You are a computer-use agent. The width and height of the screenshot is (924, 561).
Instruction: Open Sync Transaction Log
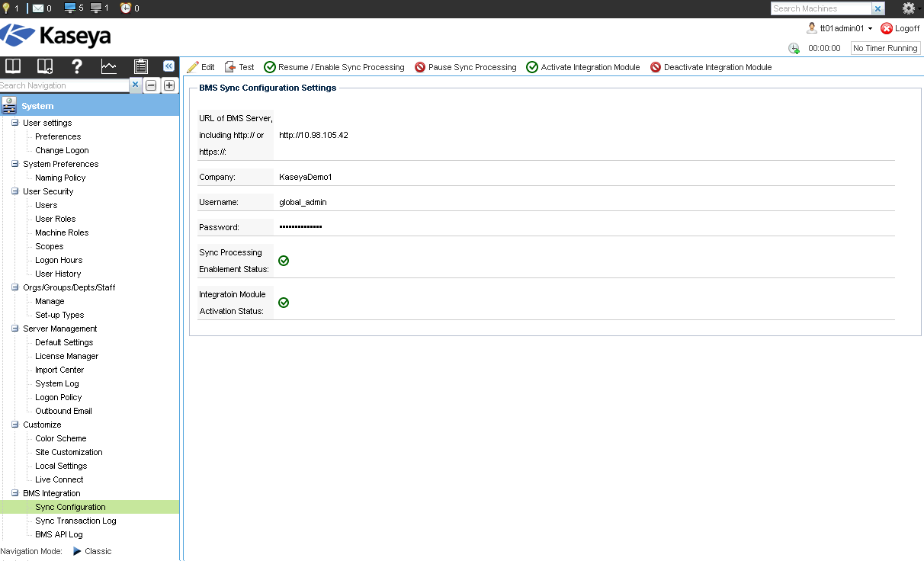[x=75, y=521]
